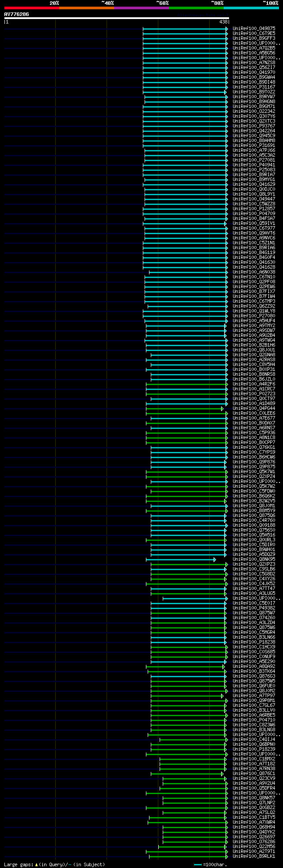Image resolution: width=283 pixels, height=868 pixels.
Task: Open hit UniRef100_A7Q2B5
Action: tap(254, 48)
